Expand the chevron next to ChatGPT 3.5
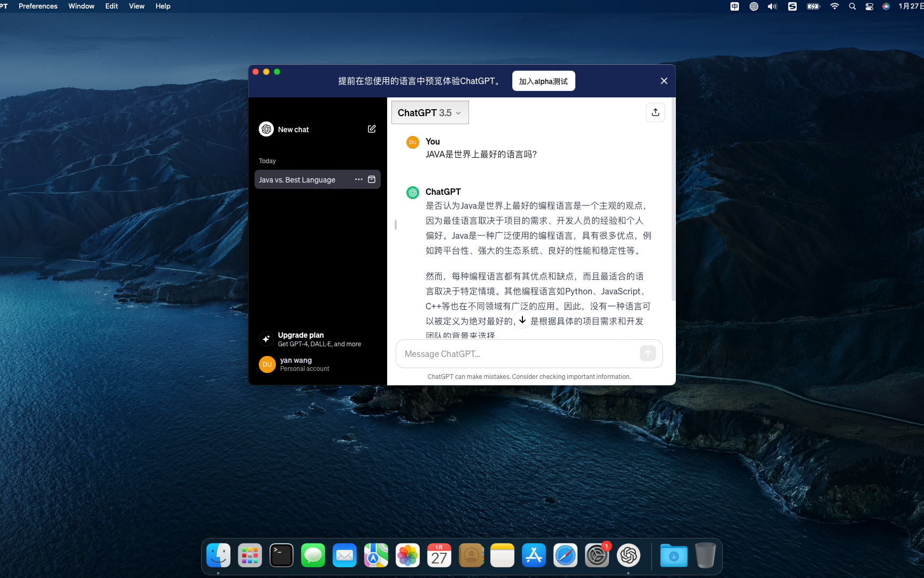The height and width of the screenshot is (578, 924). coord(458,113)
